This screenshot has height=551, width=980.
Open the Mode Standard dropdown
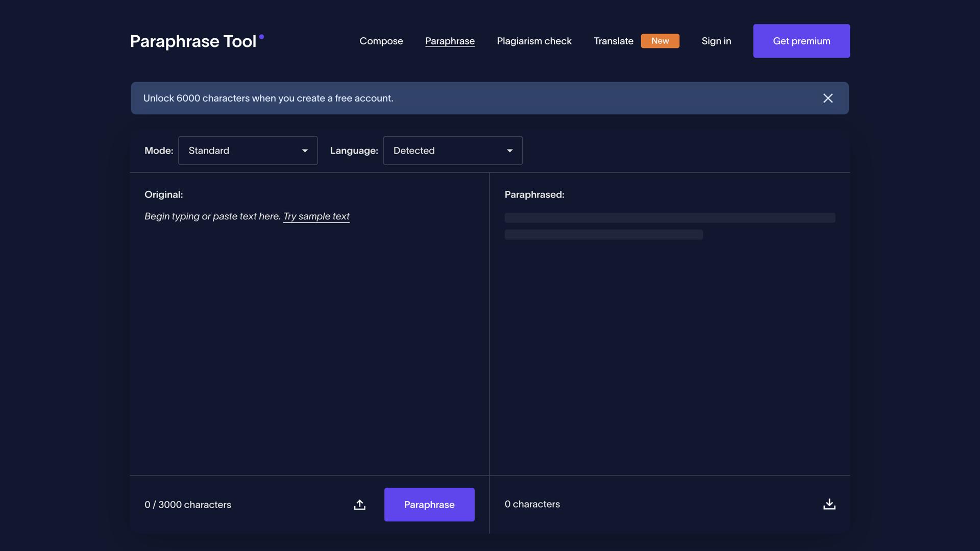pyautogui.click(x=248, y=151)
